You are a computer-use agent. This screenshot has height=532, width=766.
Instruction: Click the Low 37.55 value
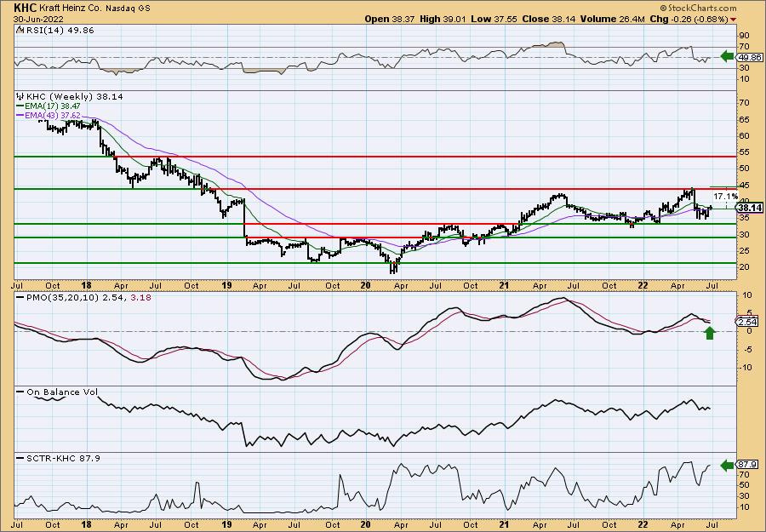(x=493, y=20)
